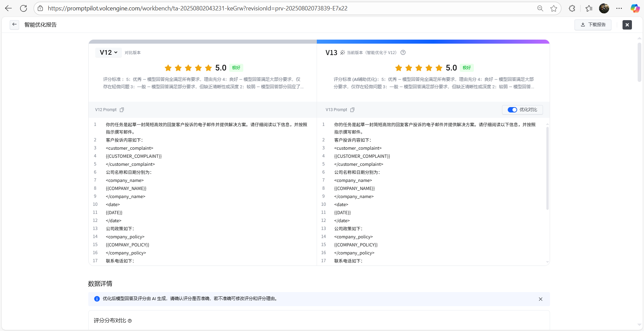Open the browser settings and more menu
Viewport: 644px width, 331px height.
pyautogui.click(x=619, y=8)
